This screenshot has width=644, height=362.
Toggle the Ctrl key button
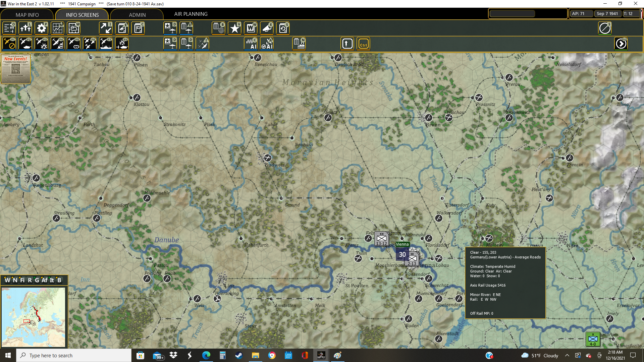364,44
